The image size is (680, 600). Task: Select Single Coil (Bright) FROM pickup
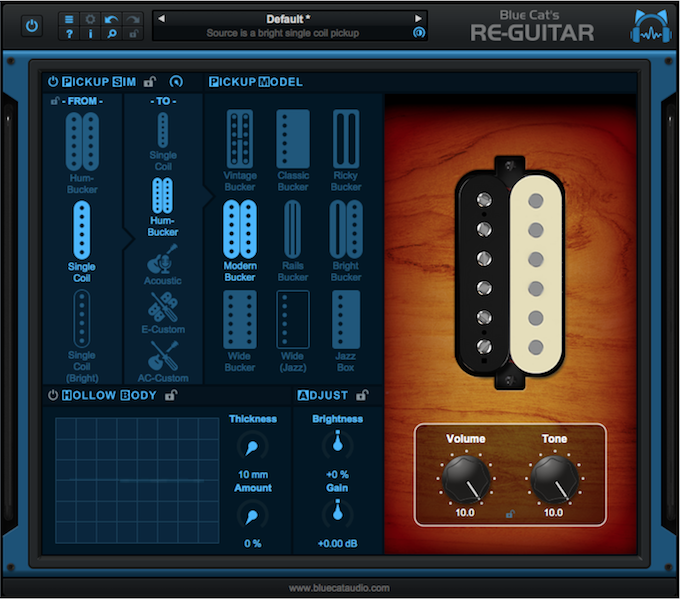pyautogui.click(x=82, y=336)
